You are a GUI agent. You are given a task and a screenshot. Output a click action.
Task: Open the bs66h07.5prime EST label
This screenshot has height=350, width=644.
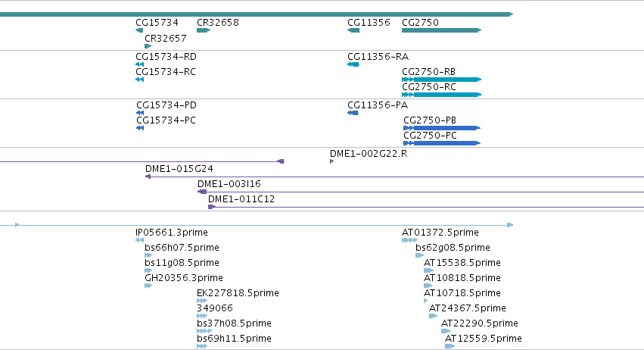click(182, 248)
